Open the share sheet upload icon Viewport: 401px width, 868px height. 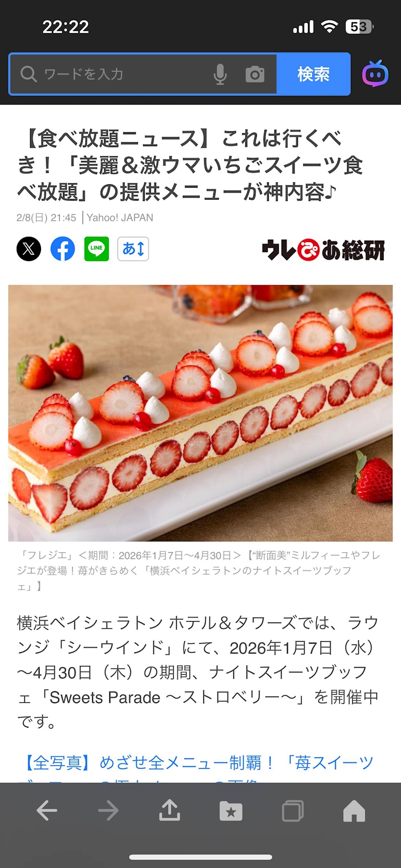point(169,810)
